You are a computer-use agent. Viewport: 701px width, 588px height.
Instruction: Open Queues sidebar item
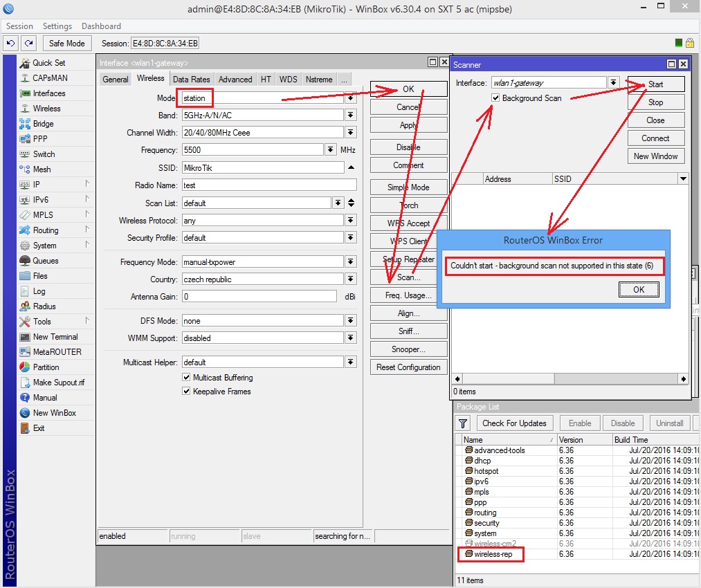pyautogui.click(x=45, y=261)
